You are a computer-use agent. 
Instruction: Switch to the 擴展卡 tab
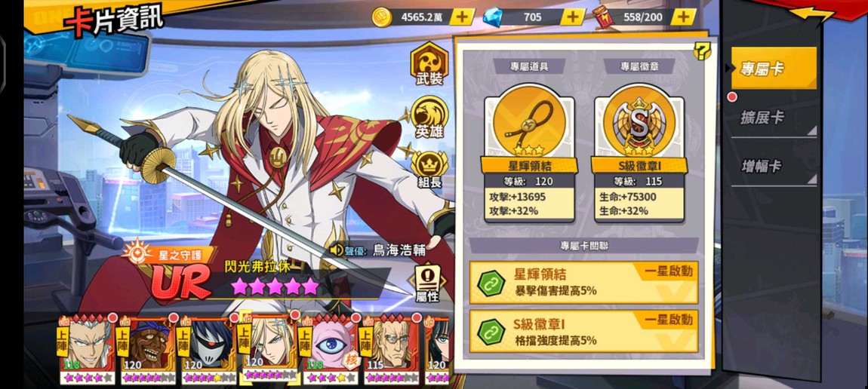(774, 117)
